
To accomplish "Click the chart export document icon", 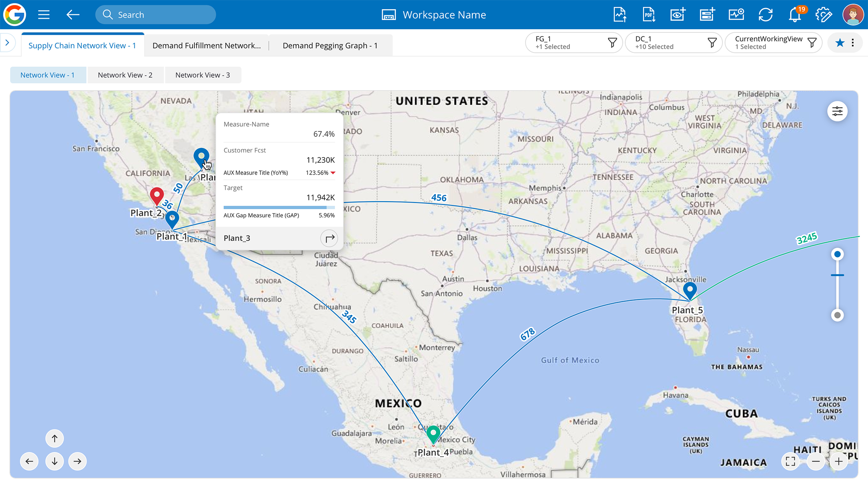I will [x=620, y=15].
